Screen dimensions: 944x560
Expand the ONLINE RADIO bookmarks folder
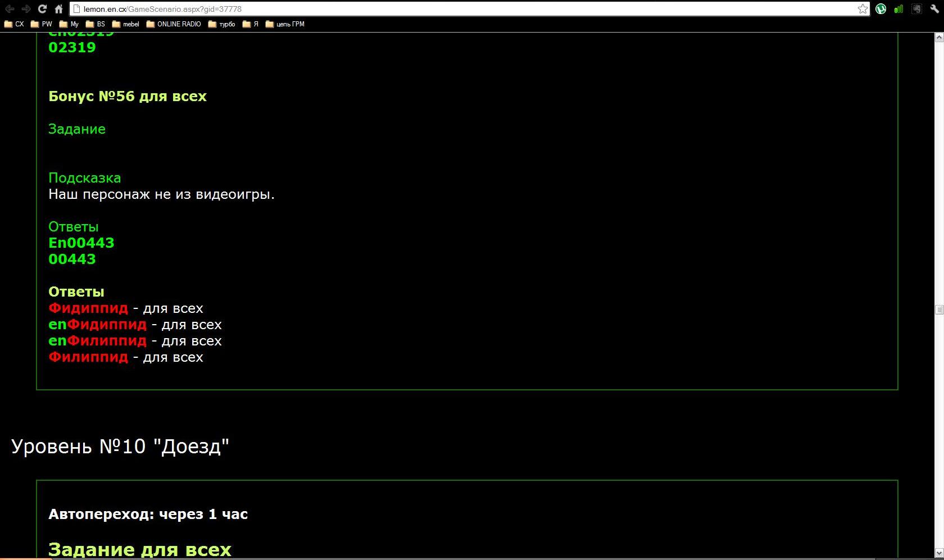174,24
